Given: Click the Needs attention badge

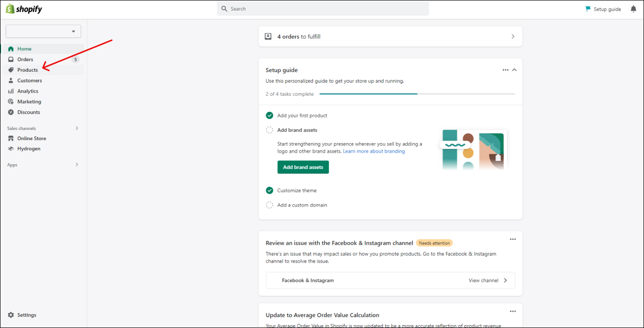Looking at the screenshot, I should 434,243.
